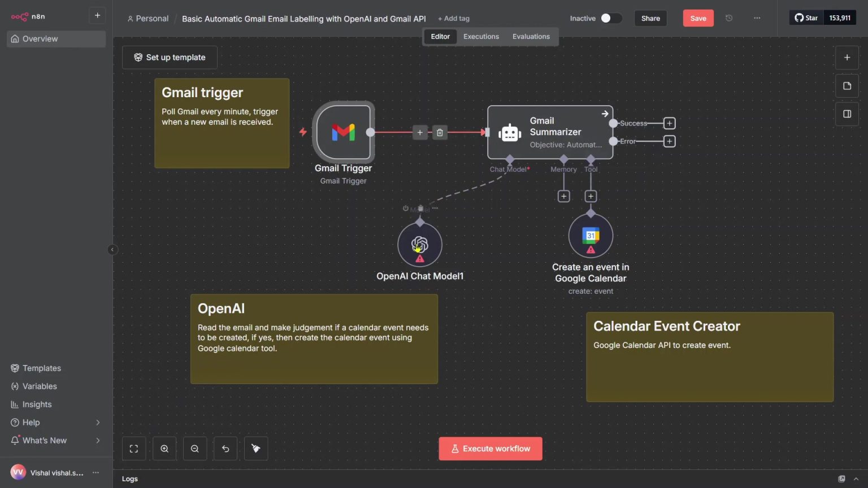This screenshot has width=868, height=488.
Task: Open the Create an event in Google Calendar node
Action: click(591, 235)
